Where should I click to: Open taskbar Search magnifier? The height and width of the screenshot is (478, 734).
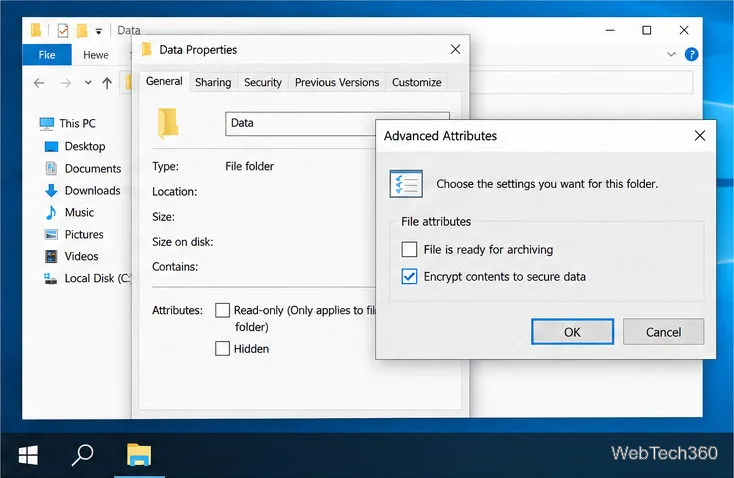[x=82, y=455]
